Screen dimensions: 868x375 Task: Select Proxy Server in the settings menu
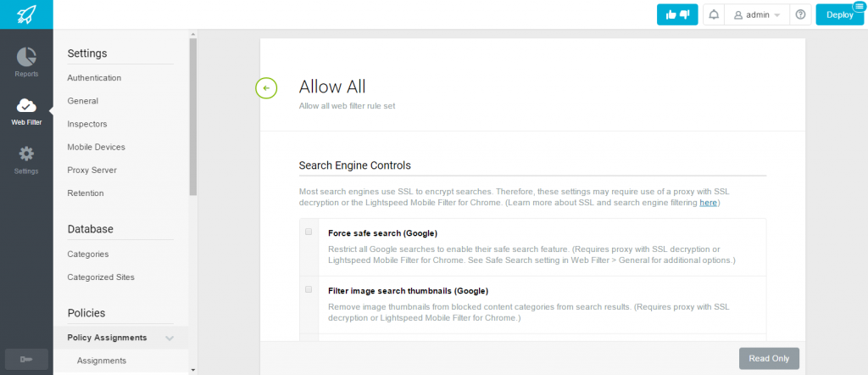pos(92,170)
